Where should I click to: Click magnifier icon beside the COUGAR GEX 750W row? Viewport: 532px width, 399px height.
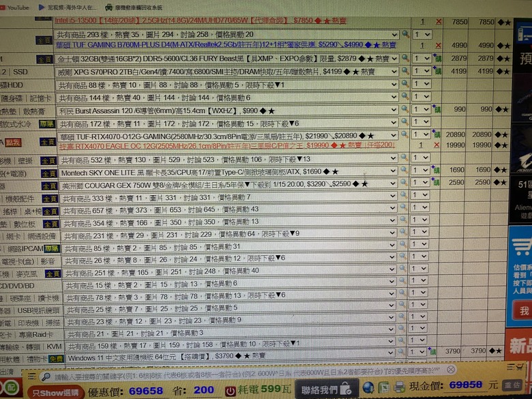click(x=404, y=182)
